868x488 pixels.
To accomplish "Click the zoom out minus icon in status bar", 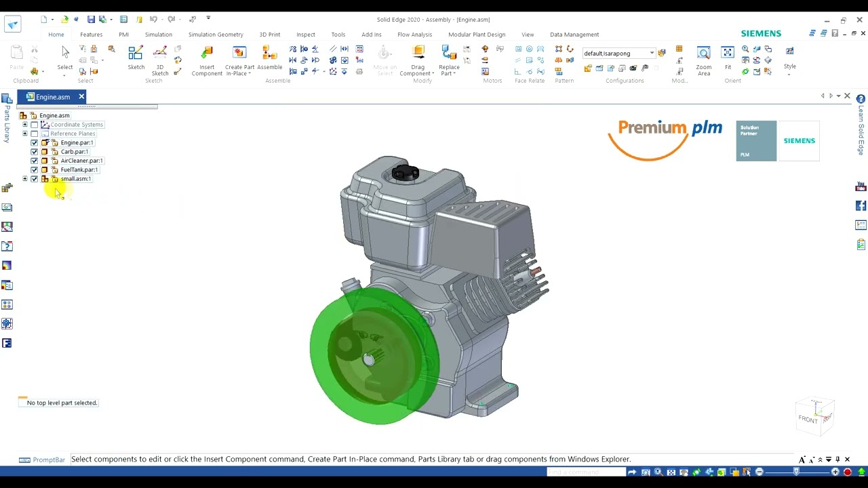I will click(x=759, y=472).
